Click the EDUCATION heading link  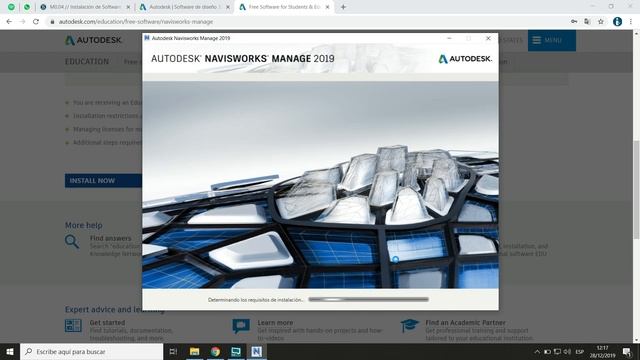pos(87,62)
